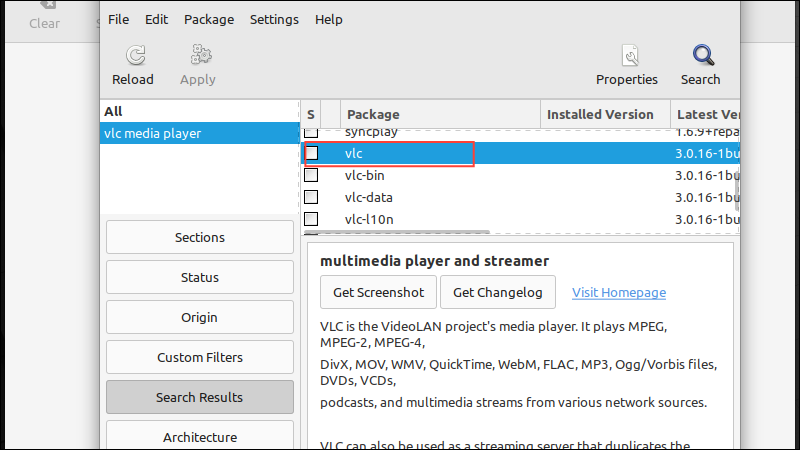Tick the vlc-bin package checkbox
This screenshot has width=800, height=450.
(311, 175)
